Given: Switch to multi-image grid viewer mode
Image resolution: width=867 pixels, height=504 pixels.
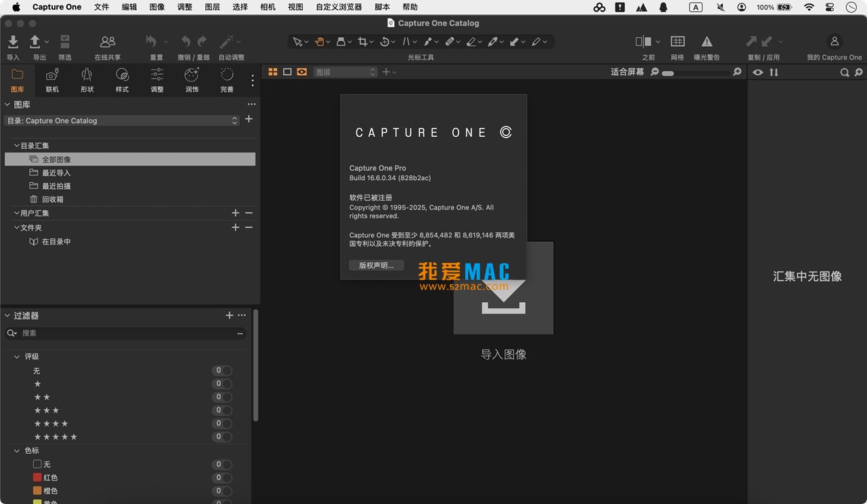Looking at the screenshot, I should pos(273,72).
